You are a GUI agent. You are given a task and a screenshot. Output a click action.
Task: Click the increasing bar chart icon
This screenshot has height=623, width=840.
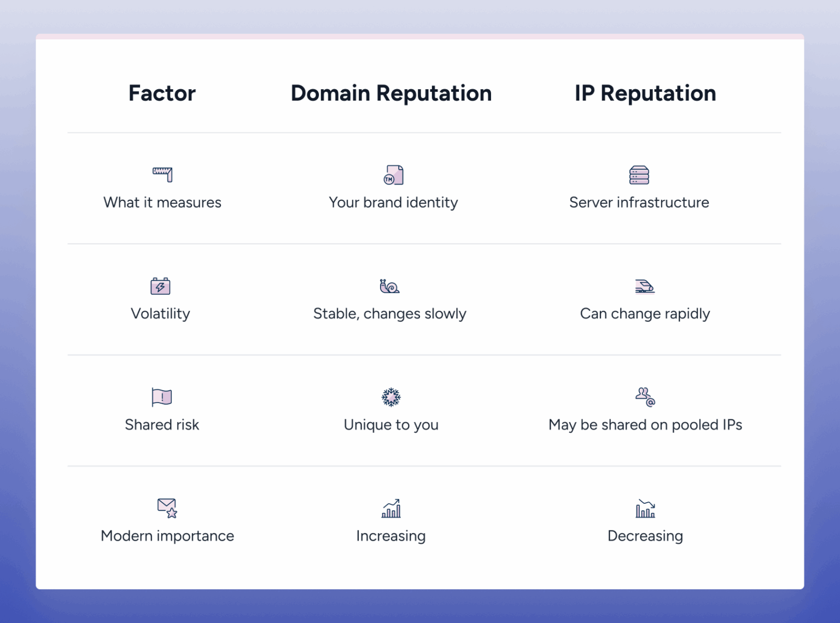[391, 508]
